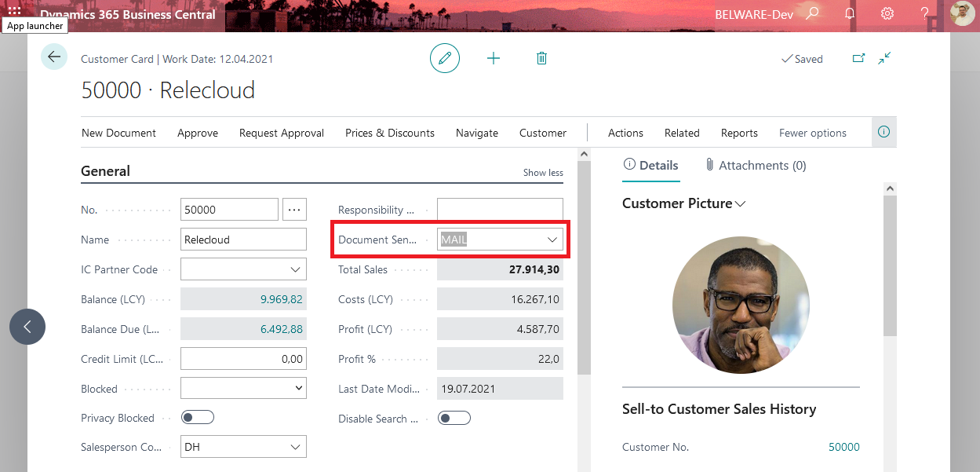Open the Document Sending Profile dropdown

(552, 240)
